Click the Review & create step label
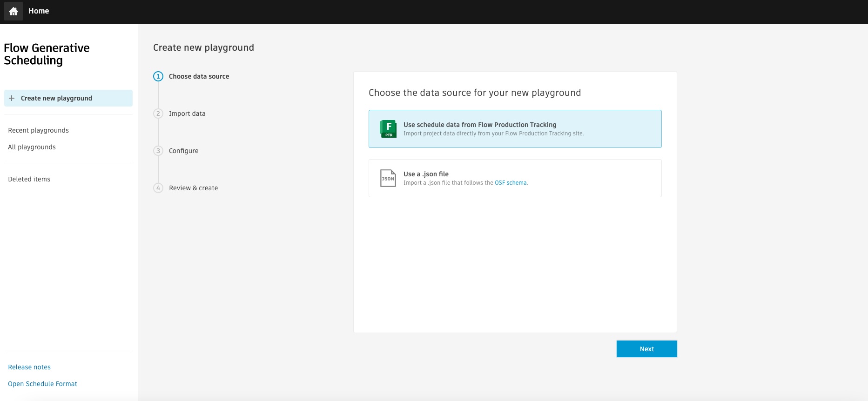 [194, 188]
